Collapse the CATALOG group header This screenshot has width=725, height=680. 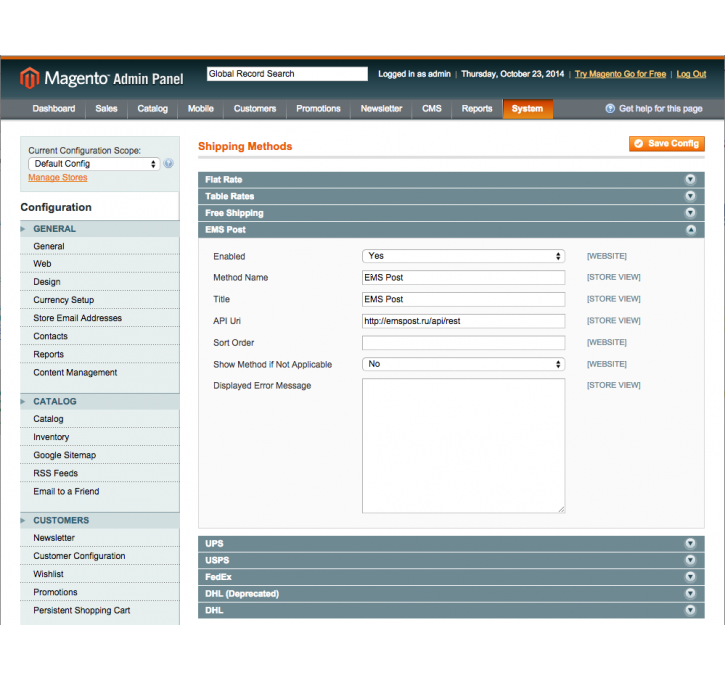(x=99, y=401)
